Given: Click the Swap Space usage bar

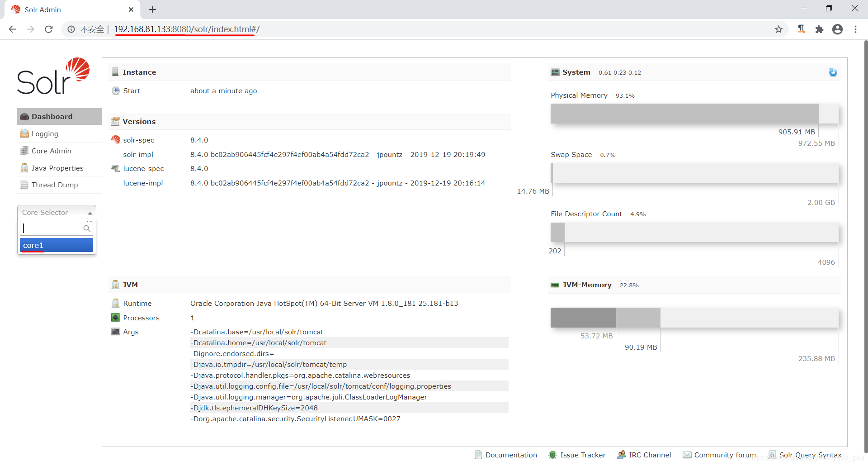Looking at the screenshot, I should pyautogui.click(x=694, y=173).
